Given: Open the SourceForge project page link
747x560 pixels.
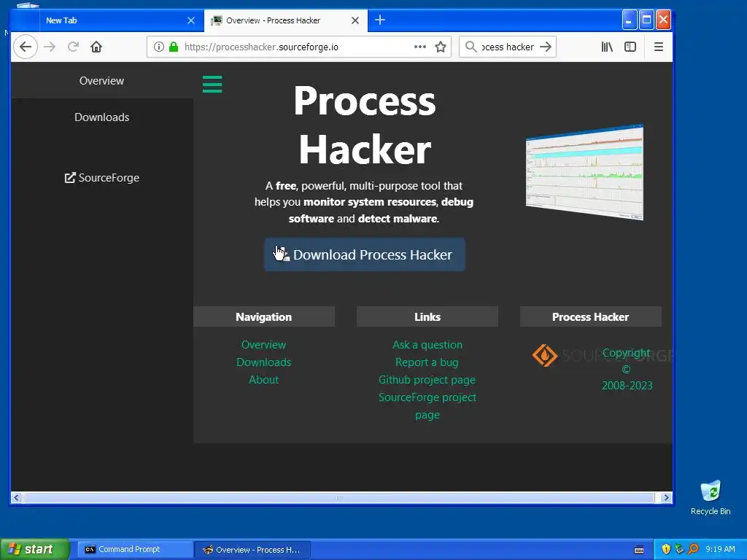Looking at the screenshot, I should (427, 405).
